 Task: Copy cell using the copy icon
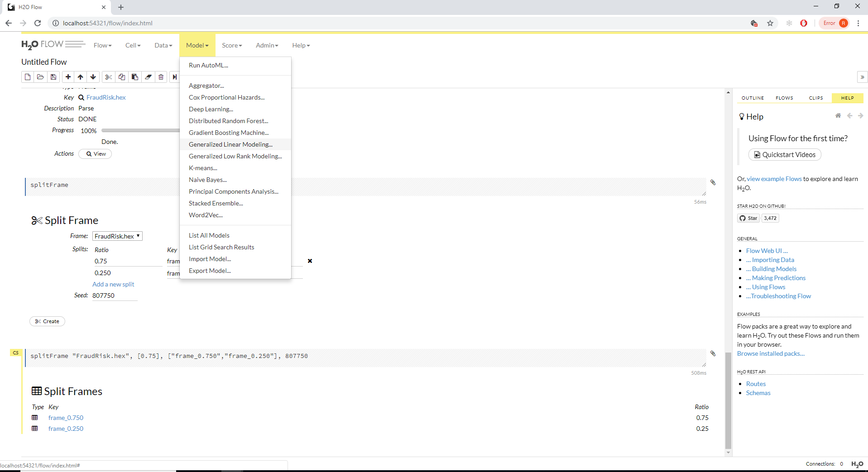[122, 77]
